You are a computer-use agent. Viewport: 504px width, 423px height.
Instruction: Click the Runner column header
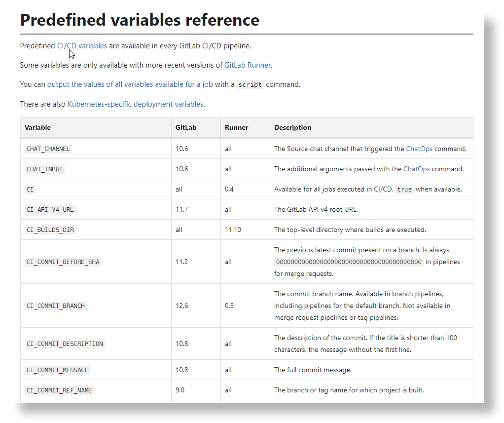tap(237, 127)
